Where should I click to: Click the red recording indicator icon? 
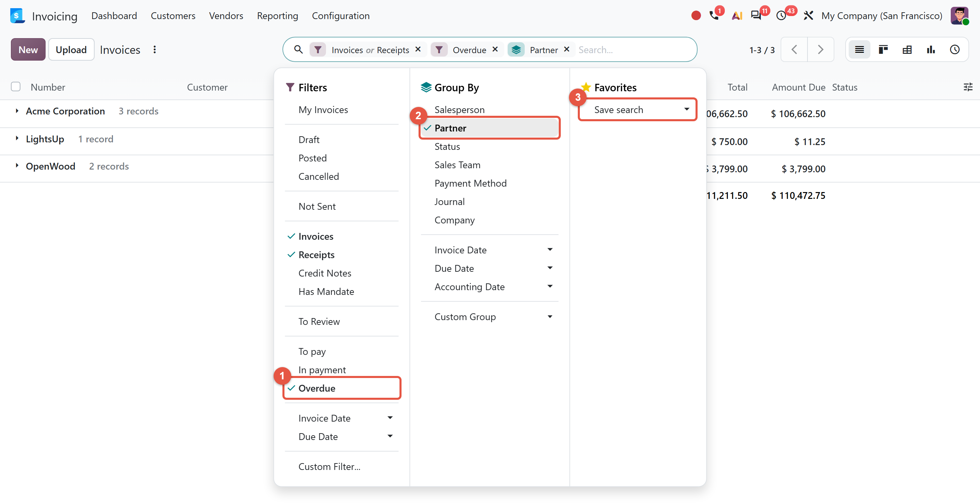696,16
